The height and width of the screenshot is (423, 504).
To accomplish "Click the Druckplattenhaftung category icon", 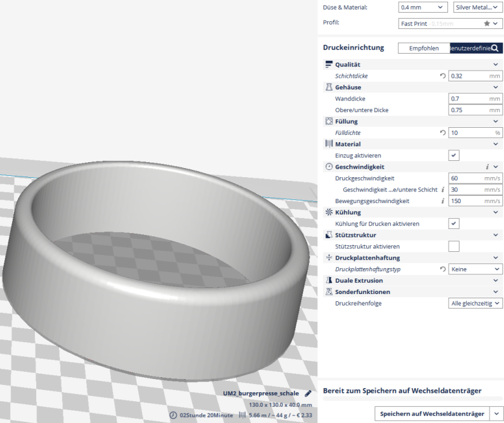I will [329, 257].
